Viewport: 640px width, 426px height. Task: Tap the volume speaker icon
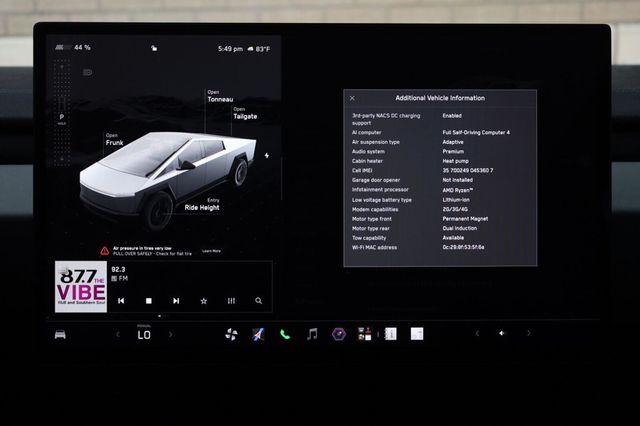502,333
